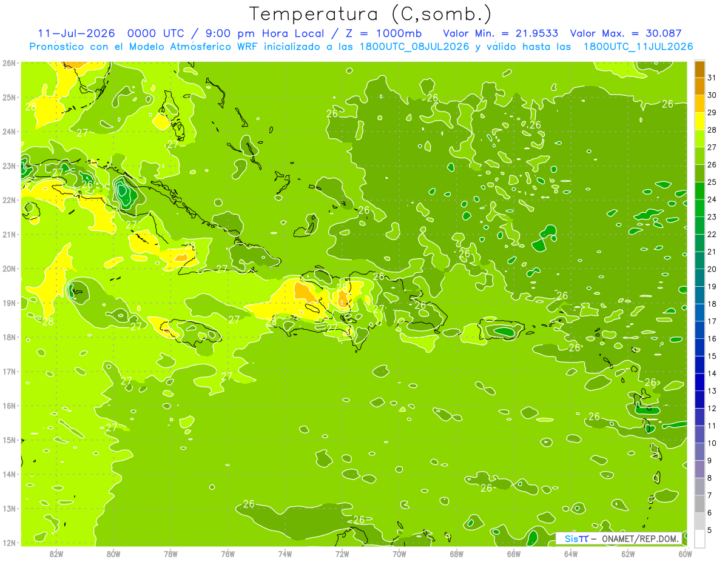The image size is (728, 562).
Task: Select the "1800UTC_11JUL2026" valid-until timestamp
Action: tap(638, 47)
